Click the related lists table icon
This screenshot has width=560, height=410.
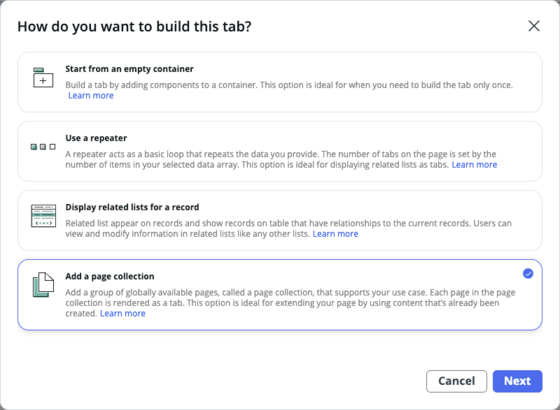coord(43,216)
